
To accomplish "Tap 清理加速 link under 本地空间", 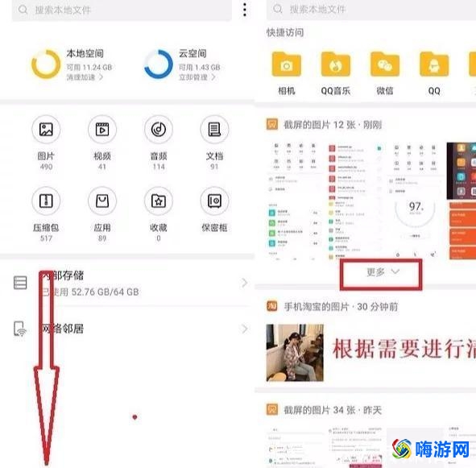I will pos(85,77).
